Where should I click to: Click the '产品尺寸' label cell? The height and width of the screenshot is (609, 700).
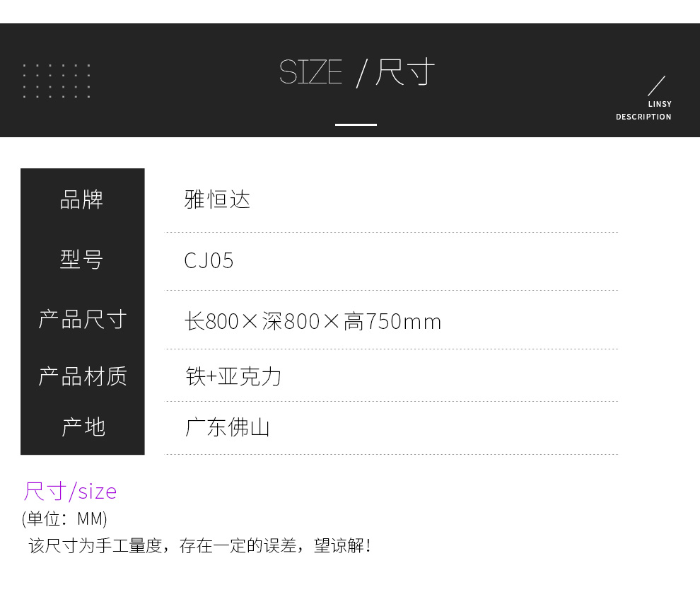point(82,319)
